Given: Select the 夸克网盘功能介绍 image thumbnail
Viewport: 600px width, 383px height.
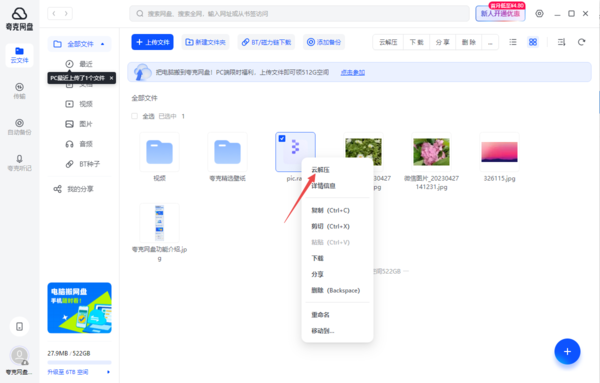Looking at the screenshot, I should pyautogui.click(x=160, y=223).
